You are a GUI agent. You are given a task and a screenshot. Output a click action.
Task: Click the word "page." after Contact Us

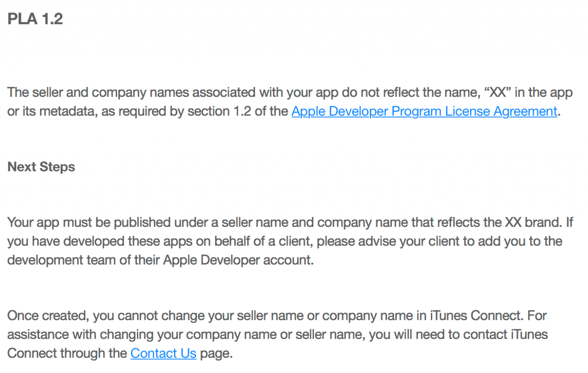217,353
